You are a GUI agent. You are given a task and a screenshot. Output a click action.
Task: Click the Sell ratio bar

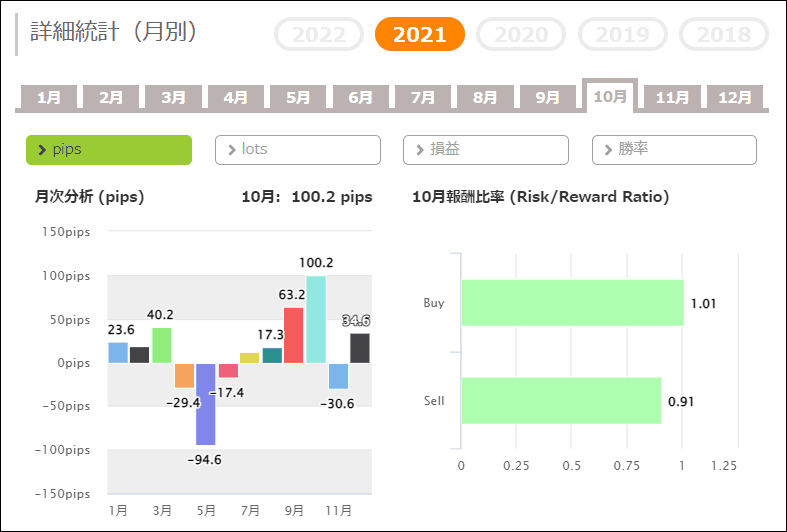click(x=561, y=401)
